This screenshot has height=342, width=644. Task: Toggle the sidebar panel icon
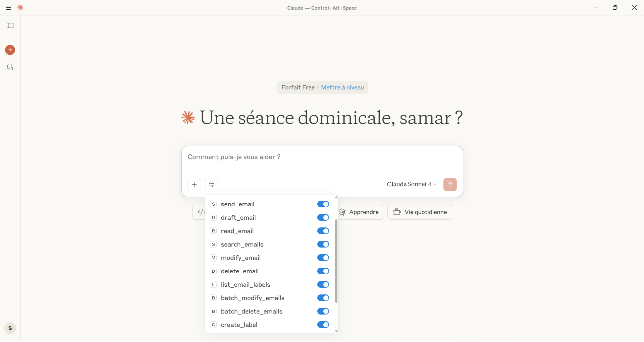click(x=10, y=25)
